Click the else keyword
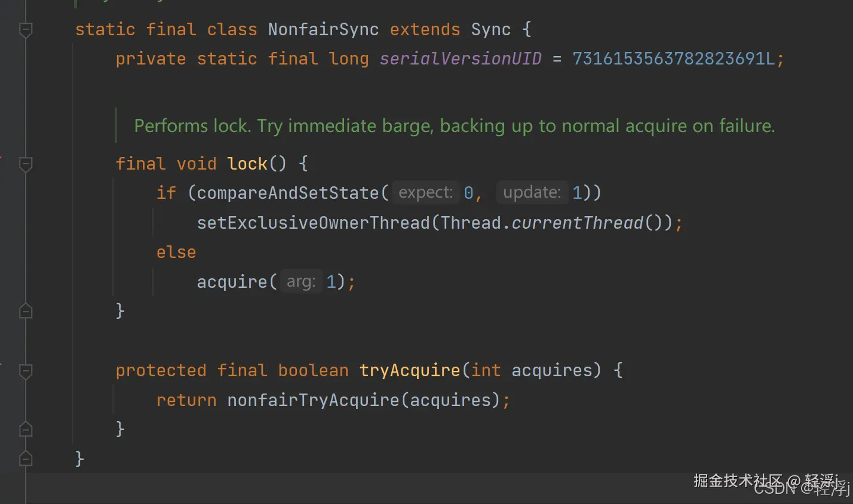Screen dimensions: 853x504 [x=176, y=252]
